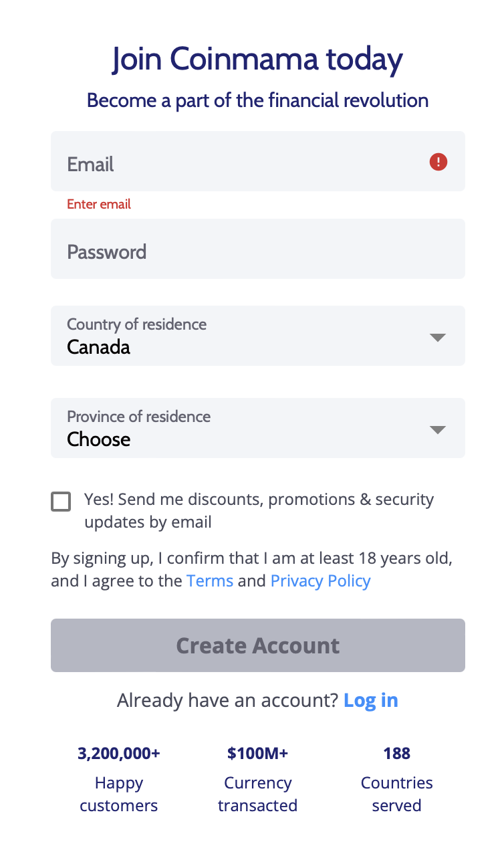Click the 3,200,000+ happy customers stat
This screenshot has height=848, width=504.
click(118, 753)
